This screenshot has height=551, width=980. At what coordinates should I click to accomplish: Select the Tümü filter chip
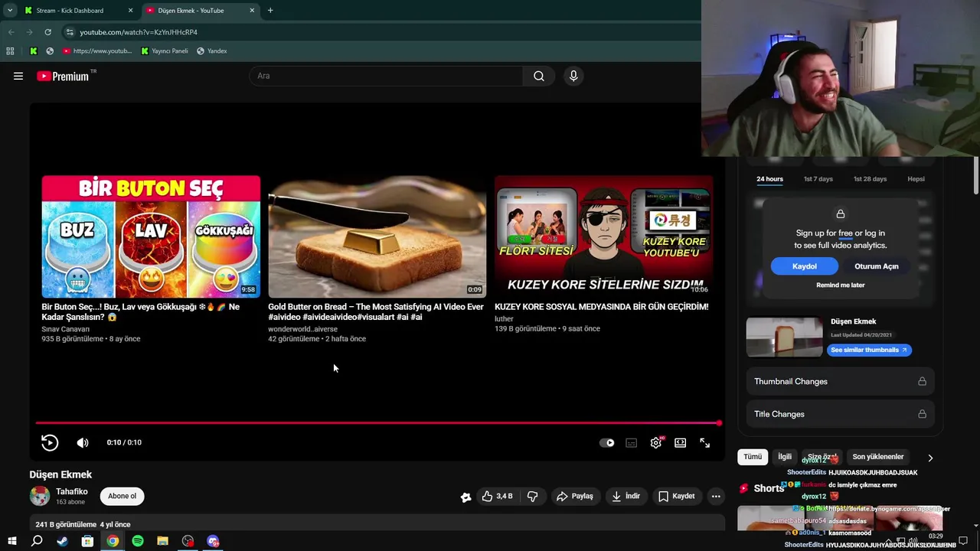[x=753, y=457]
